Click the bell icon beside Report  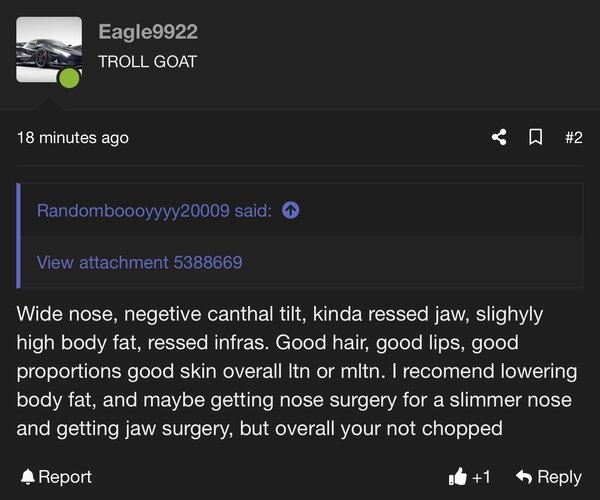coord(28,477)
